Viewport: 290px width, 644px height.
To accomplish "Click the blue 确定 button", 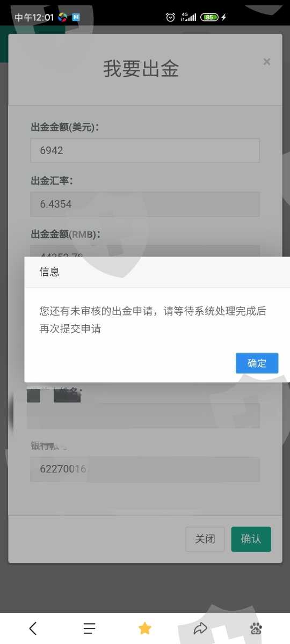I will (257, 363).
